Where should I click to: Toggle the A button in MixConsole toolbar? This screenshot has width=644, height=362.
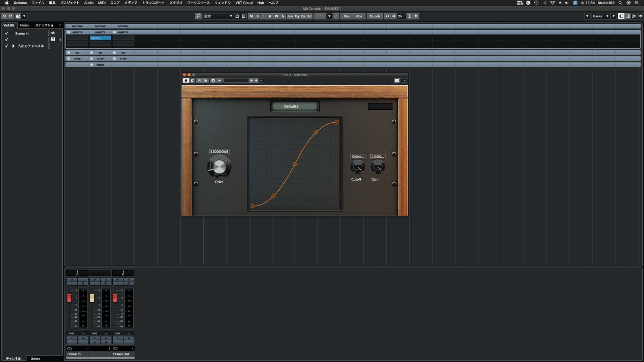click(283, 16)
